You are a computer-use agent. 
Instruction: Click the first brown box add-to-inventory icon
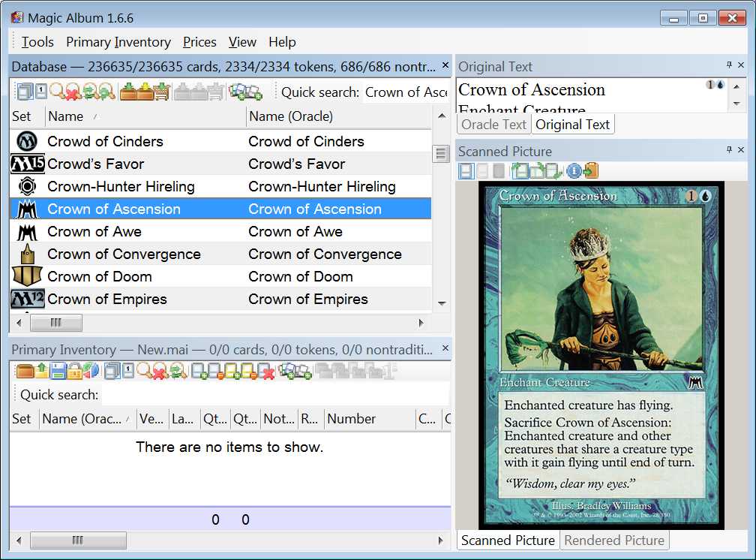(128, 92)
